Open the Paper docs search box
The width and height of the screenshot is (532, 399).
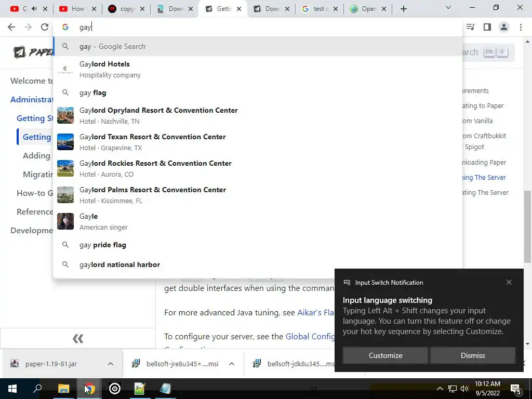[x=488, y=52]
